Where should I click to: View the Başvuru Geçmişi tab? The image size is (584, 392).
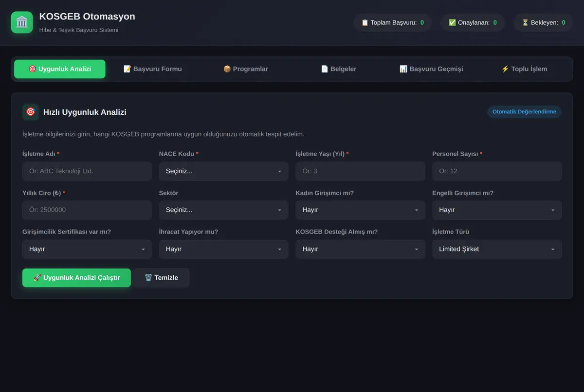click(x=431, y=69)
